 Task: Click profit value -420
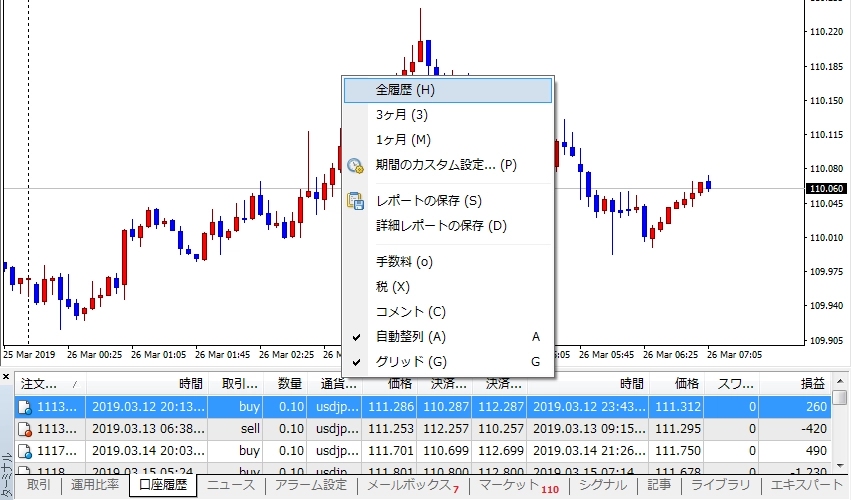(813, 429)
